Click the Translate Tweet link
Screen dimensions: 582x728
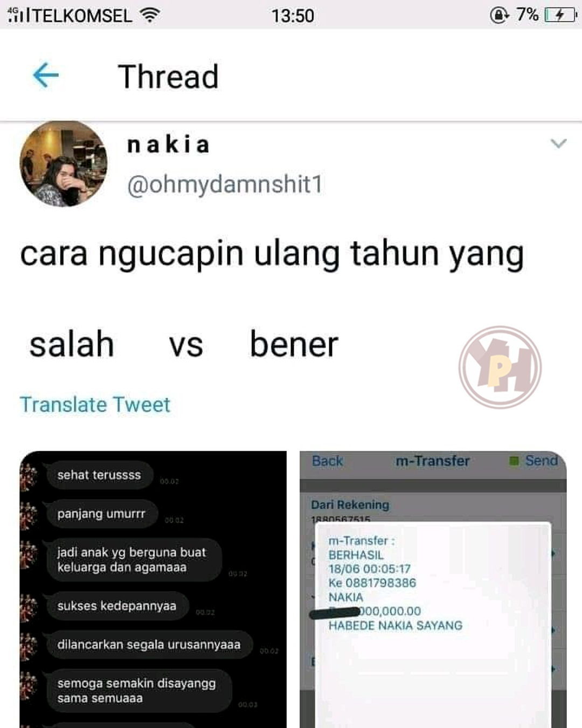95,404
